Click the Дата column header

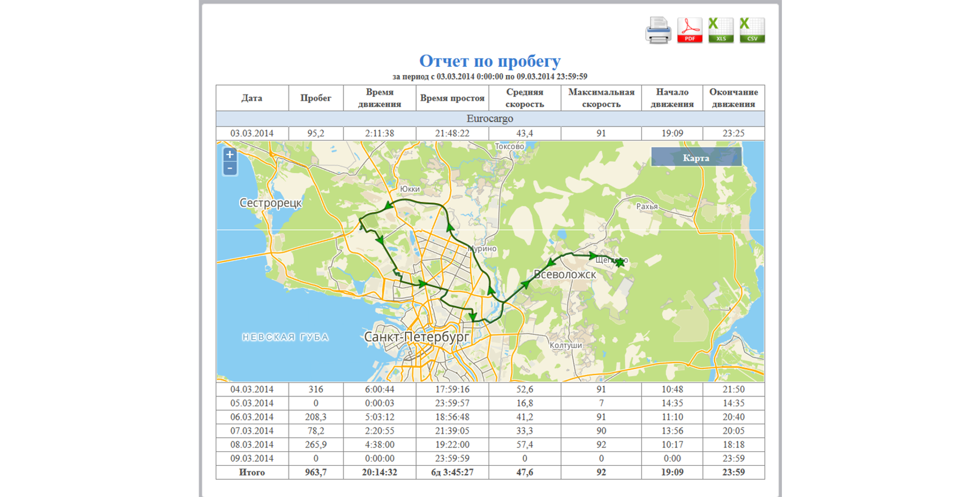click(x=252, y=98)
